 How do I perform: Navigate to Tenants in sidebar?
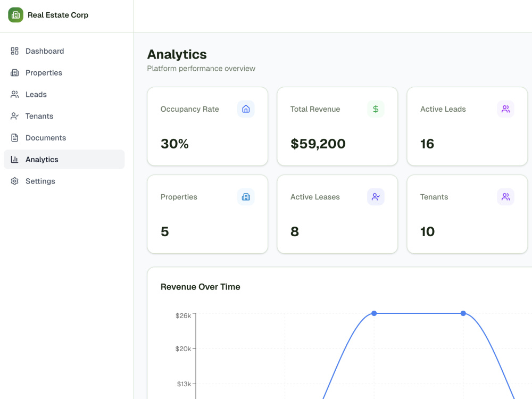point(64,116)
